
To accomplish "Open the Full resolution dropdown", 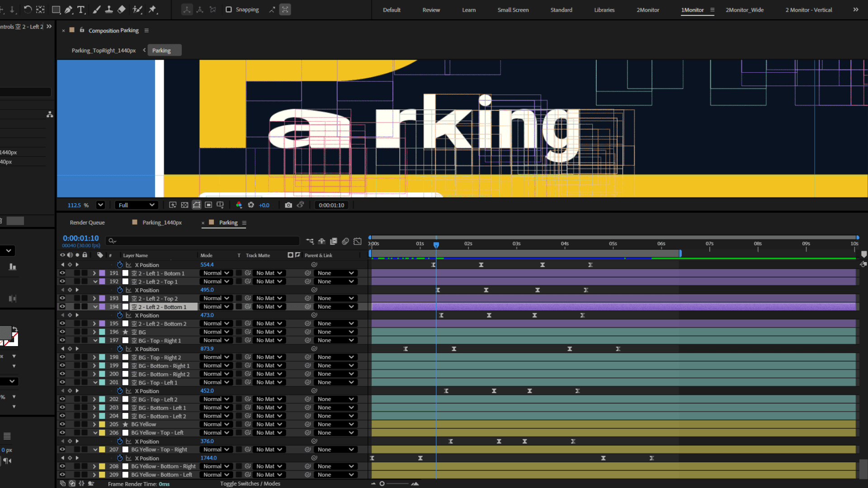I will [137, 205].
